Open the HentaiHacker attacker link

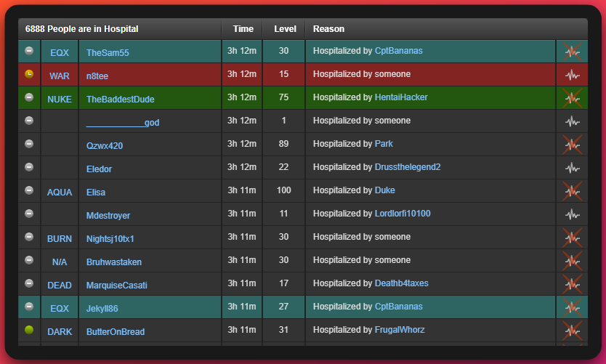pos(400,97)
